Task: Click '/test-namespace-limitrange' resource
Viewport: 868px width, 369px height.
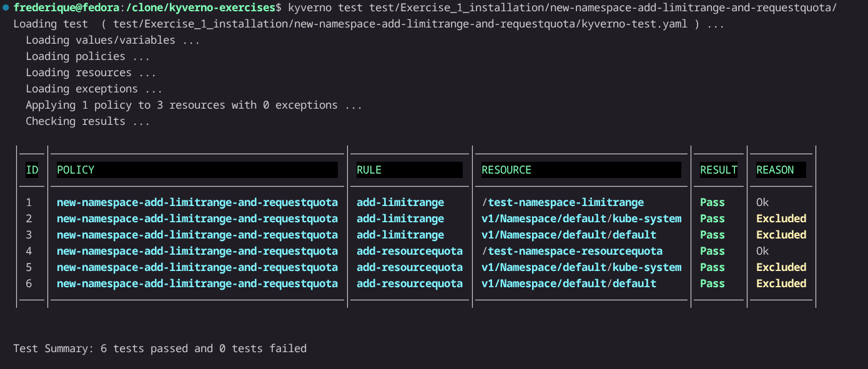Action: (x=563, y=202)
